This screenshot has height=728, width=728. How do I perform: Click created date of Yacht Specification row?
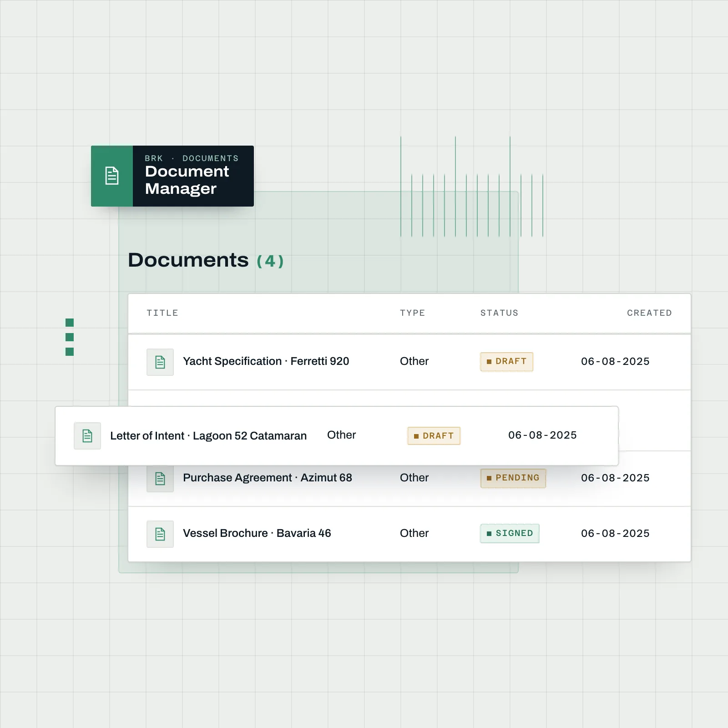click(615, 361)
